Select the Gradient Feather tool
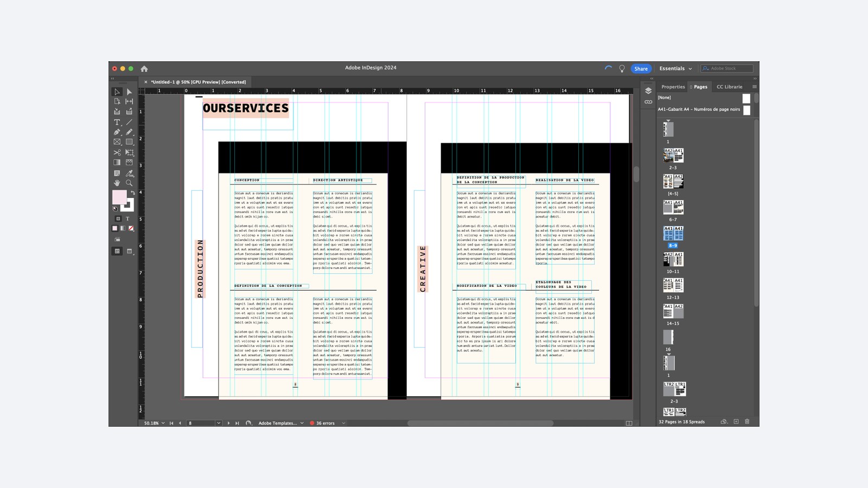 (x=129, y=162)
